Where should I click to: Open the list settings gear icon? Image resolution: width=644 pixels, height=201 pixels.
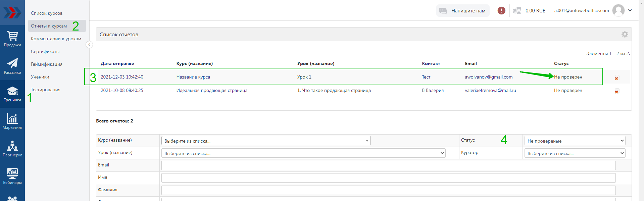(x=625, y=34)
